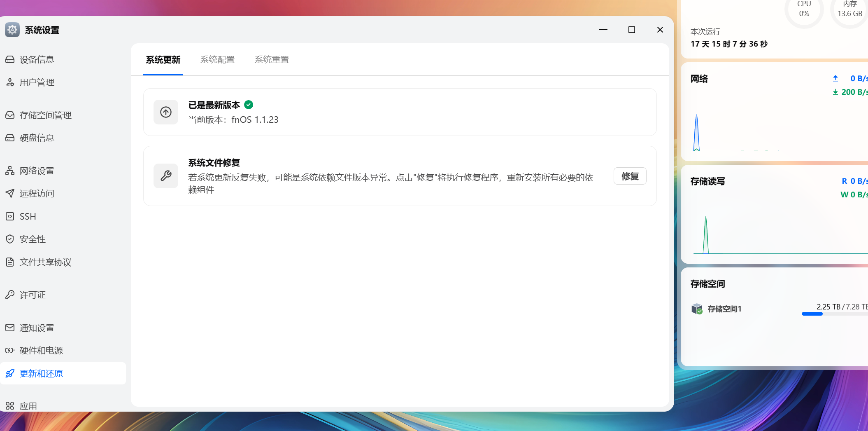
Task: Click the green checkmark next to 已是最新版本
Action: pos(249,105)
